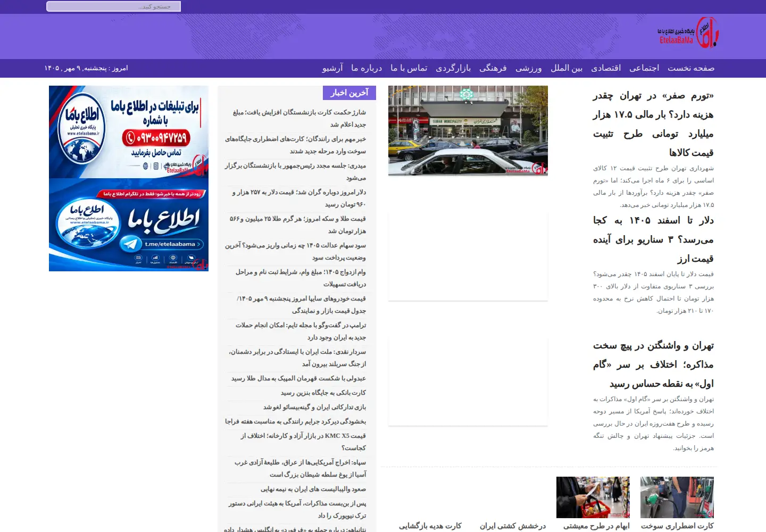
Task: Focus the search field at top
Action: (x=114, y=6)
